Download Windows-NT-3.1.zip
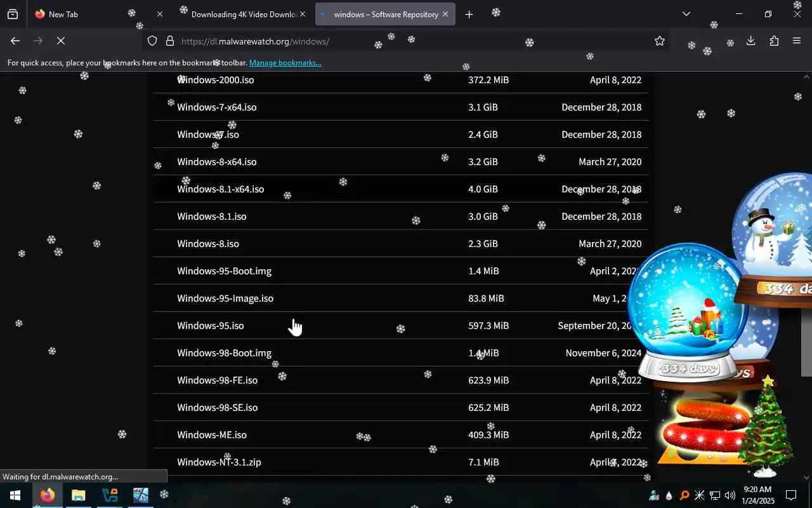The width and height of the screenshot is (812, 508). click(x=219, y=462)
